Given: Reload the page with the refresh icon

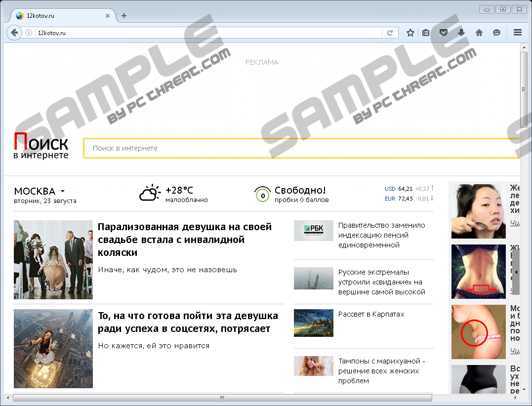Looking at the screenshot, I should (x=390, y=33).
